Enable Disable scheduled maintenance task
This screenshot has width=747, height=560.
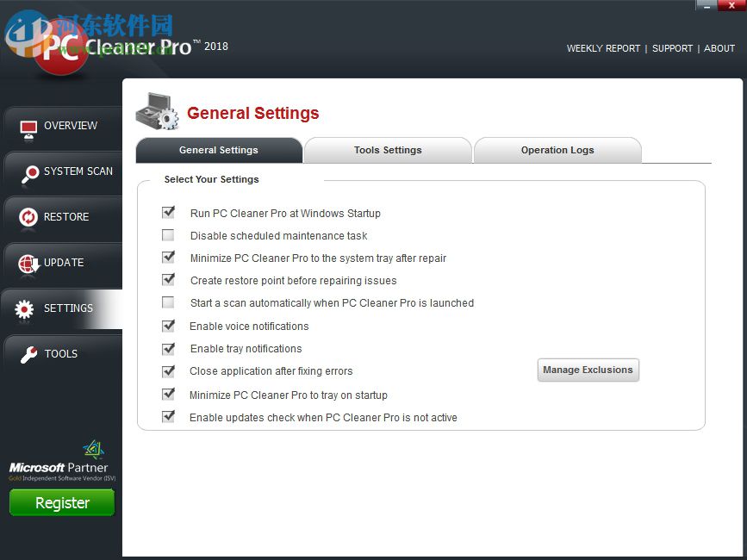tap(168, 235)
